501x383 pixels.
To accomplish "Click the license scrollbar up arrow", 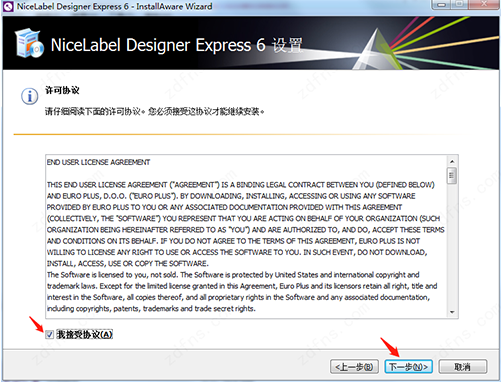I will tap(452, 162).
